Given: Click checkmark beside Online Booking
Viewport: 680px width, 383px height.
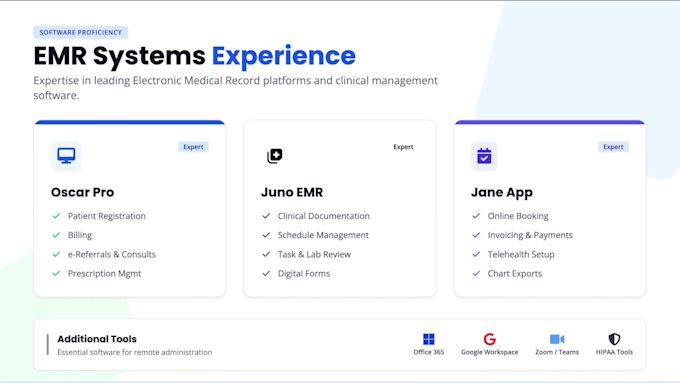Looking at the screenshot, I should (476, 216).
